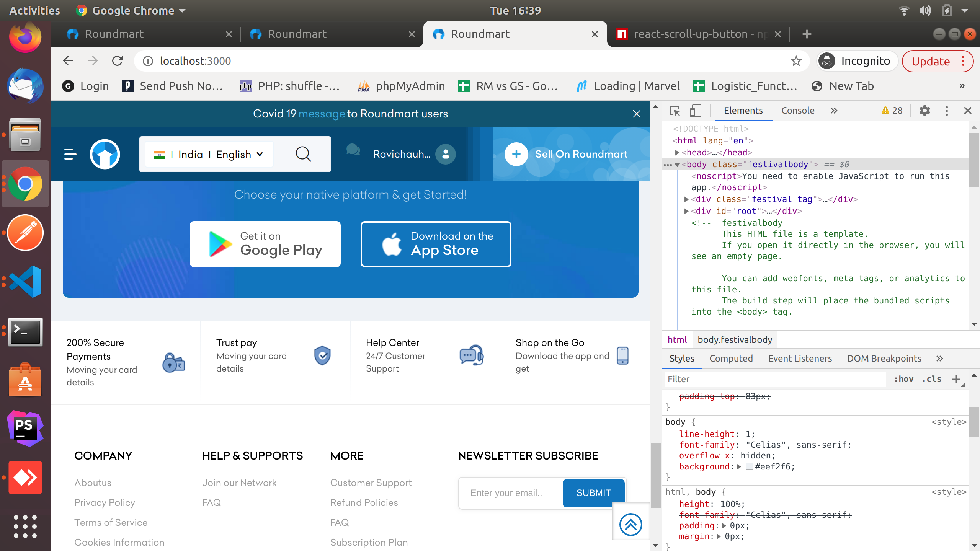Switch to the Computed tab
980x551 pixels.
coord(731,359)
